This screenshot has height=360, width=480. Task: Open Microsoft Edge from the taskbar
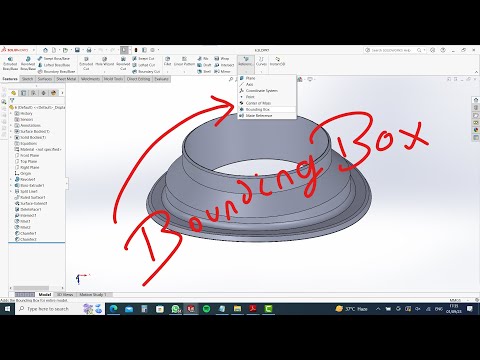tap(114, 309)
